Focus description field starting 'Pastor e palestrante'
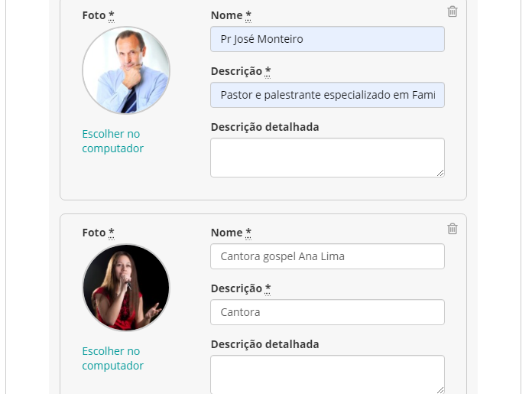This screenshot has height=394, width=532. coord(327,95)
